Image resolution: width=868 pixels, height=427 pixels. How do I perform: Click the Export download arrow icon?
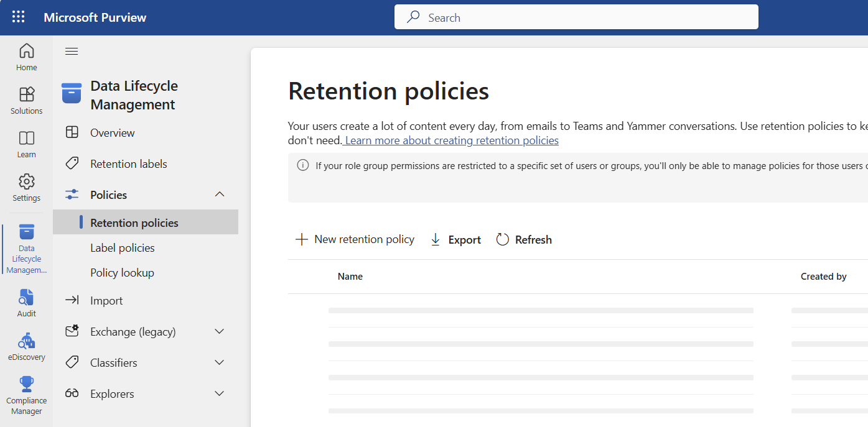point(436,239)
